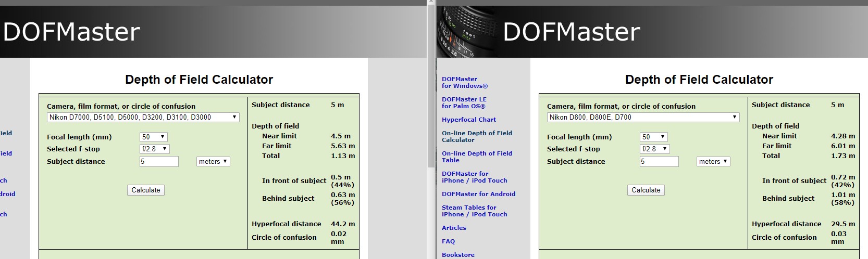This screenshot has height=259, width=868.
Task: Open f/2.8 f-stop dropdown in right calculator
Action: click(654, 149)
